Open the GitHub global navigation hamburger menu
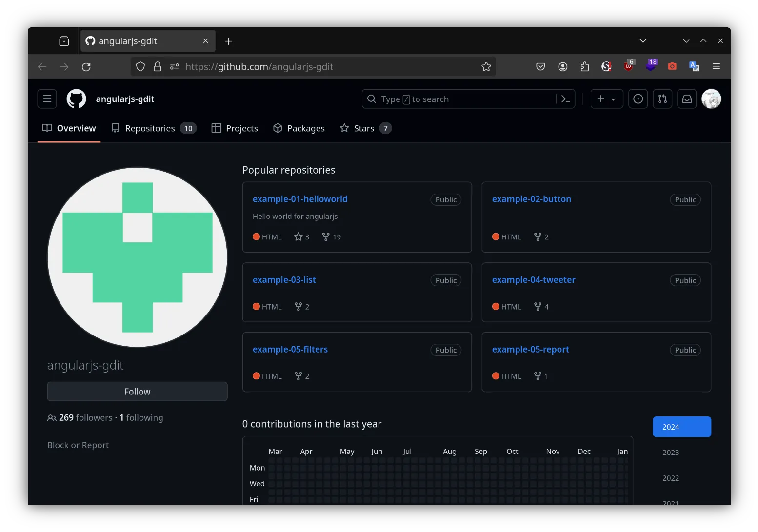 [47, 99]
